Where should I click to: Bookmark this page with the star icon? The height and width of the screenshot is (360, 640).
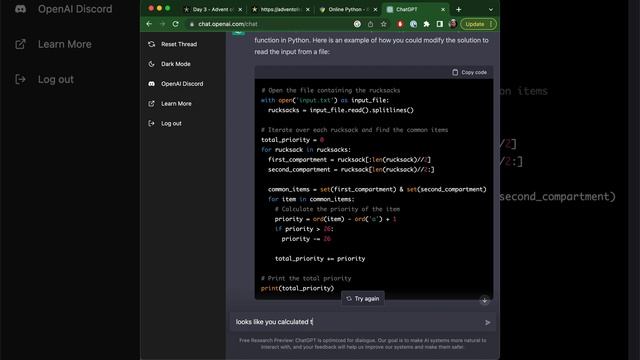(x=383, y=24)
